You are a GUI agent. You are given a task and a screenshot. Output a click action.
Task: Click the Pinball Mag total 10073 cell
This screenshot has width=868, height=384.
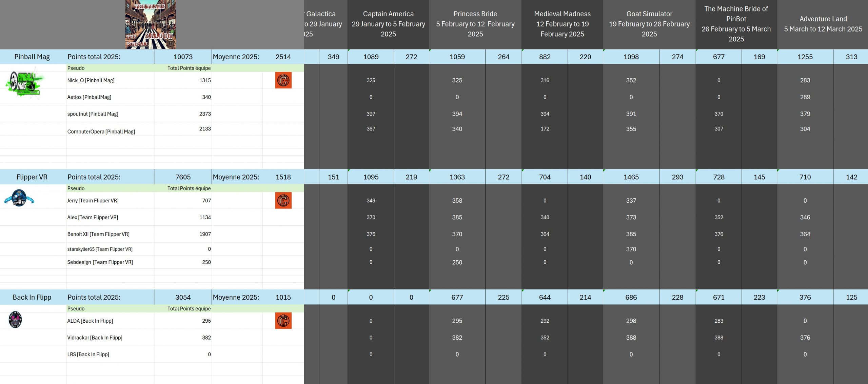pyautogui.click(x=183, y=57)
